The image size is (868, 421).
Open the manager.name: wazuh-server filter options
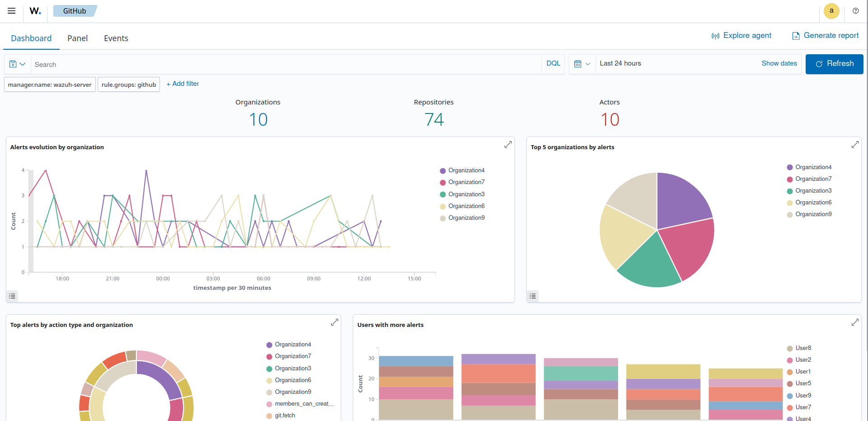pyautogui.click(x=50, y=85)
